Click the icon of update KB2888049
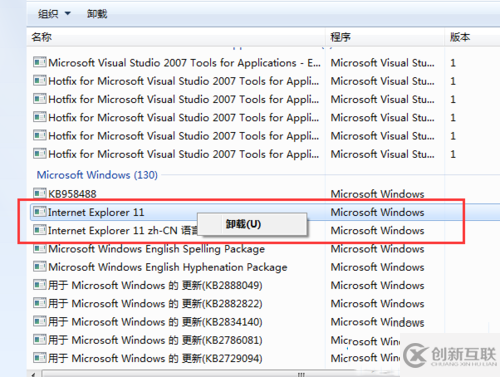Image resolution: width=500 pixels, height=377 pixels. click(x=40, y=285)
